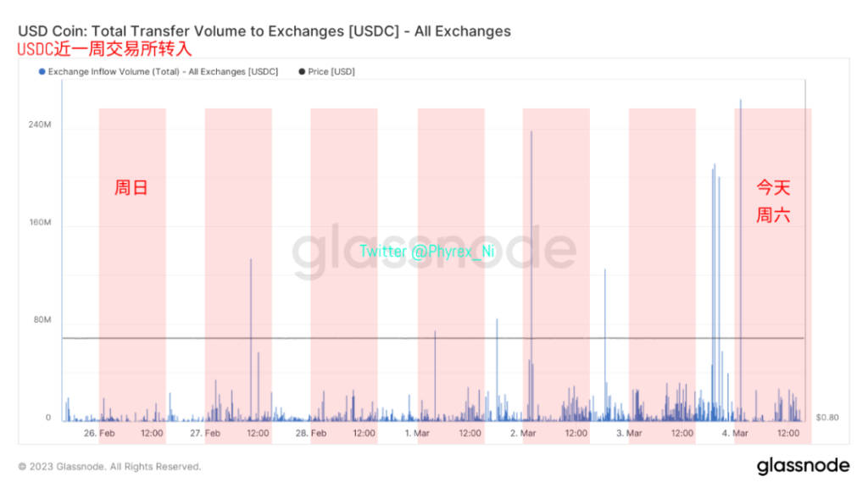Select the chart title USD Coin: Total Transfer Volume
868x488 pixels.
[264, 31]
